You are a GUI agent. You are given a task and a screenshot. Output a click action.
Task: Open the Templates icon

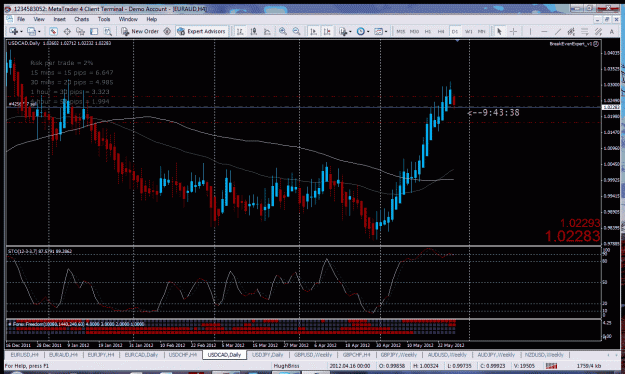379,31
